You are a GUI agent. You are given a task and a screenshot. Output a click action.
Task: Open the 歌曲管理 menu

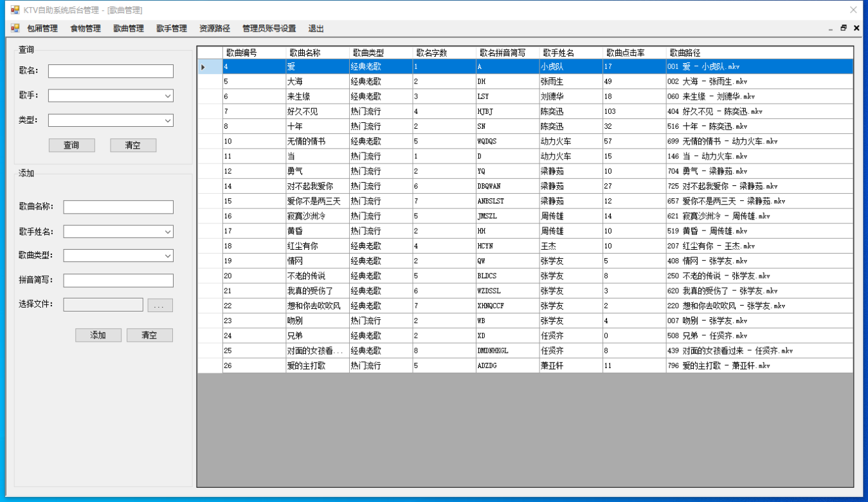(x=129, y=28)
